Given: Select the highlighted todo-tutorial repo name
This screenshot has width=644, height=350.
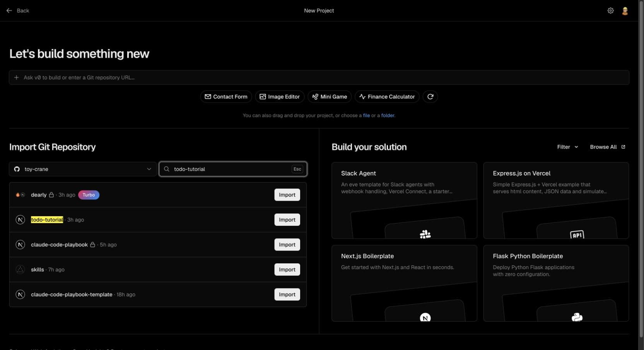Looking at the screenshot, I should (x=47, y=220).
